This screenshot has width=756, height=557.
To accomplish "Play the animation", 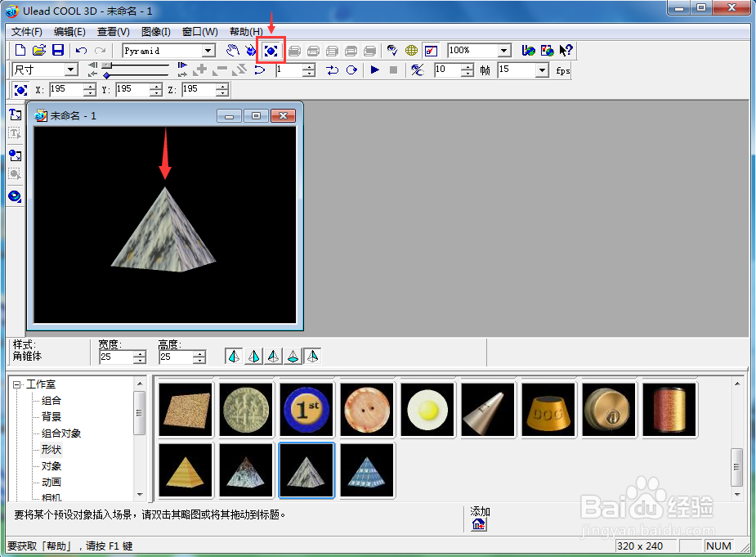I will [374, 70].
